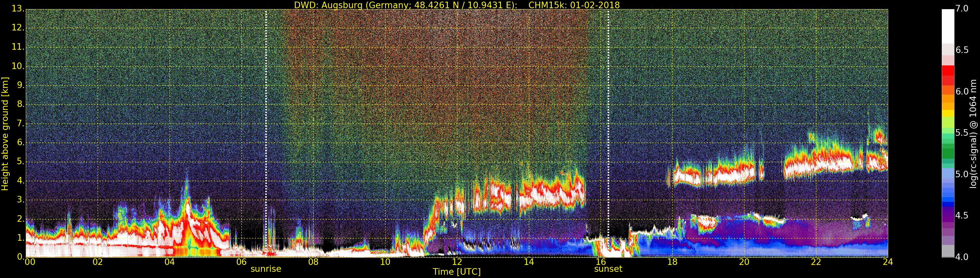The image size is (980, 278).
Task: Click height axis tick label '10.'
Action: click(x=18, y=66)
